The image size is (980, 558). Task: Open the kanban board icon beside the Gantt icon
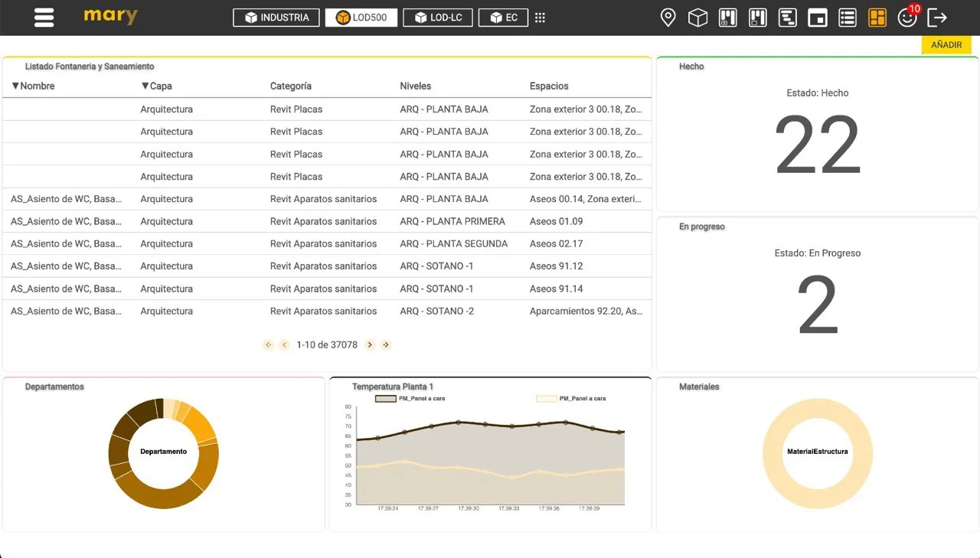click(x=757, y=18)
